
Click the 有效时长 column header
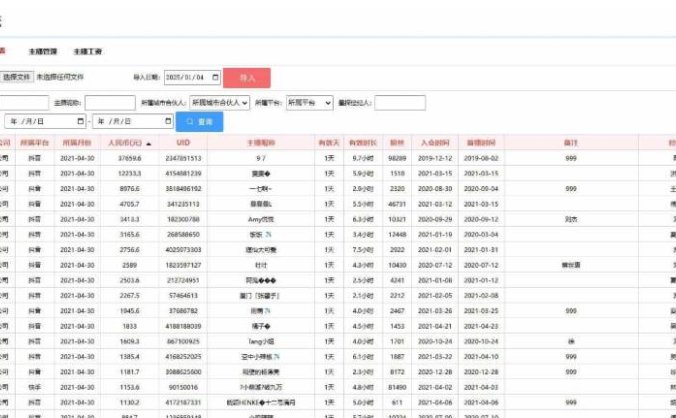(x=363, y=143)
